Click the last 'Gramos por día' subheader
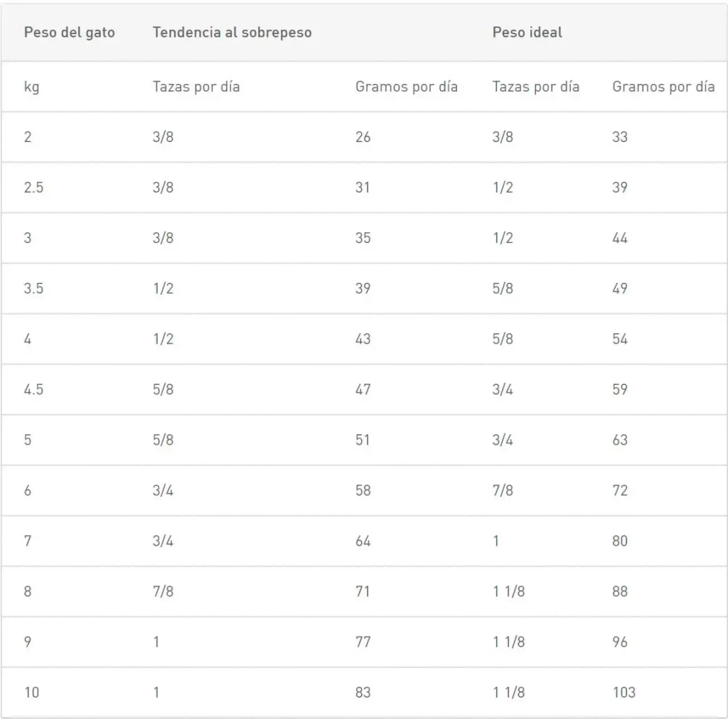Image resolution: width=728 pixels, height=719 pixels. click(x=663, y=87)
